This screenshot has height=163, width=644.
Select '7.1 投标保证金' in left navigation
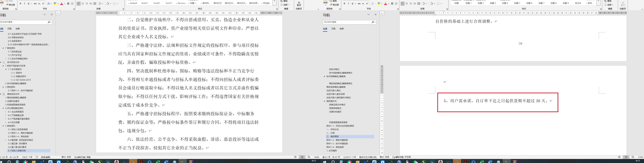tap(15, 52)
